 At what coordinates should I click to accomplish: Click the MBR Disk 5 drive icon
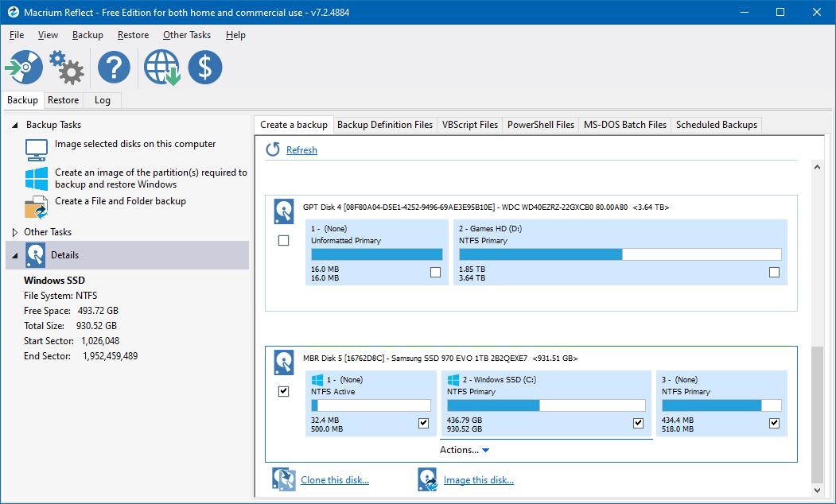coord(284,362)
